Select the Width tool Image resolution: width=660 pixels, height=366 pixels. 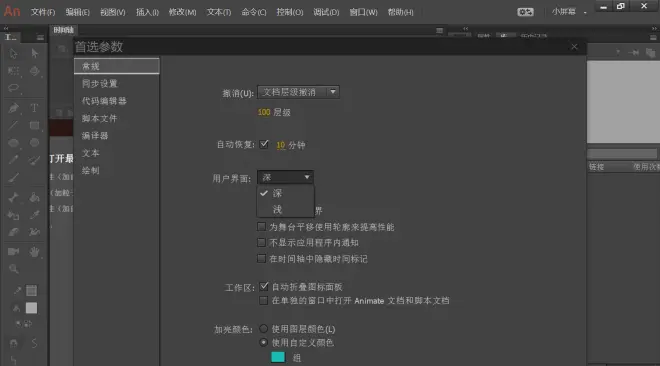pos(35,232)
